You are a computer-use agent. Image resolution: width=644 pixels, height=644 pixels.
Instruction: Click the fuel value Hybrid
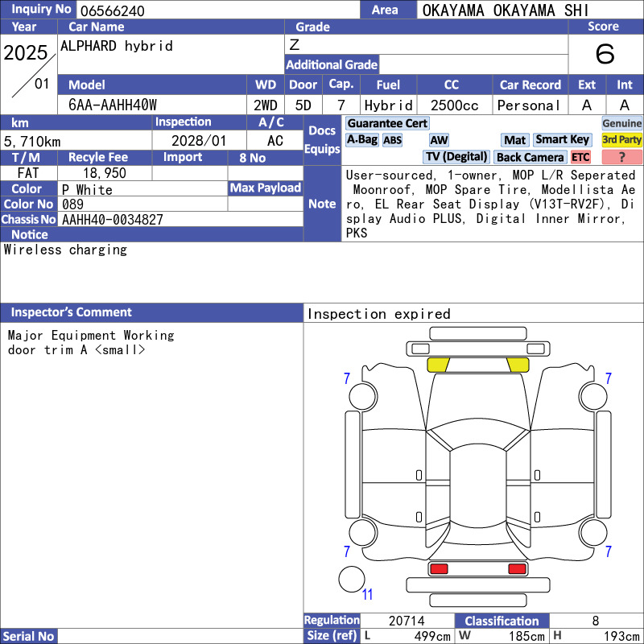tap(389, 105)
